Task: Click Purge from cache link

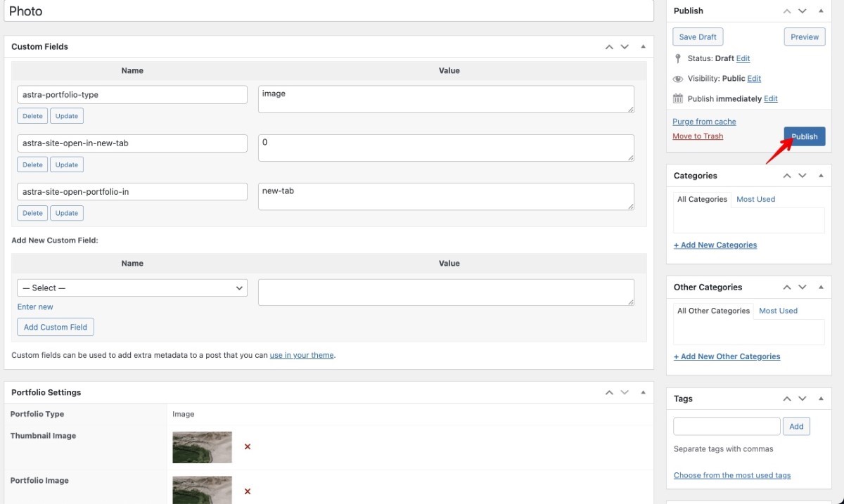Action: click(x=704, y=122)
